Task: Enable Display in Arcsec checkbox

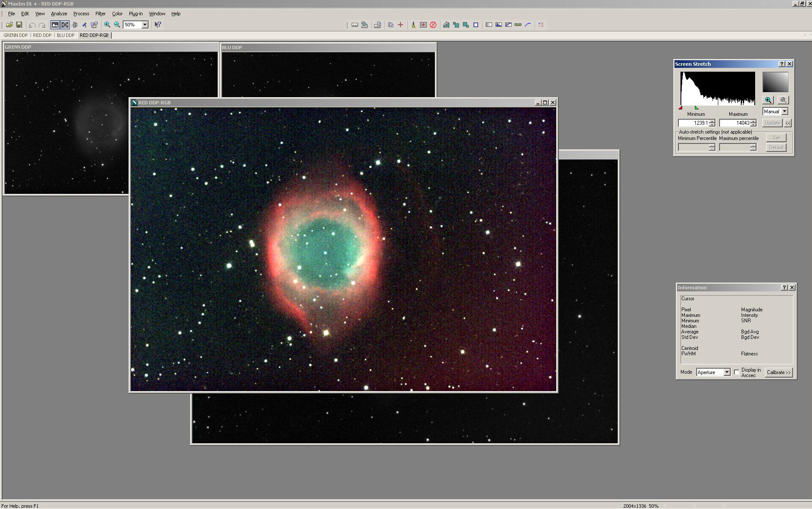Action: point(736,372)
